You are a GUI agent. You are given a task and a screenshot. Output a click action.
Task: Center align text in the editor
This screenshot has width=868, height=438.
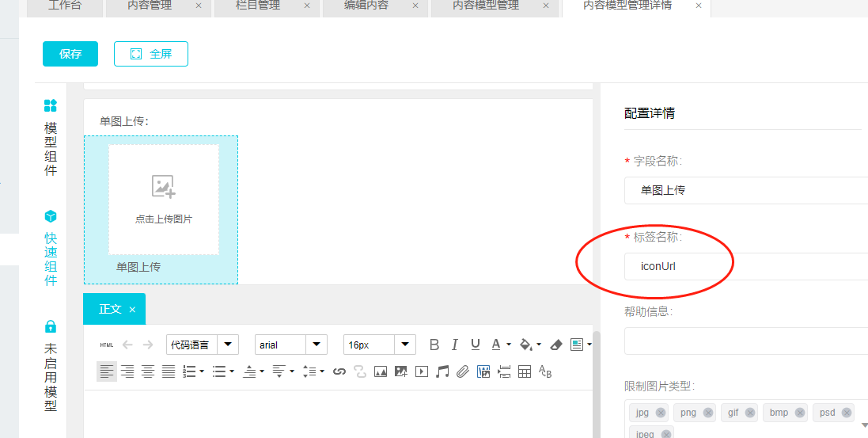(148, 371)
